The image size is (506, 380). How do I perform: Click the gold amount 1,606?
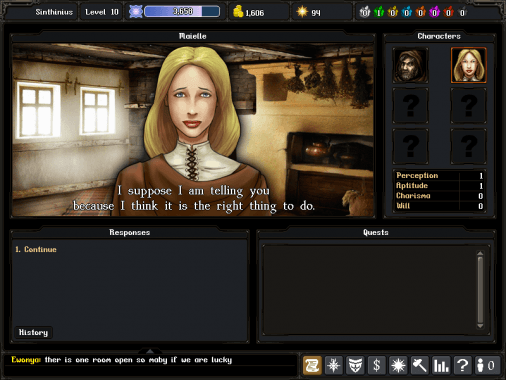coord(255,13)
